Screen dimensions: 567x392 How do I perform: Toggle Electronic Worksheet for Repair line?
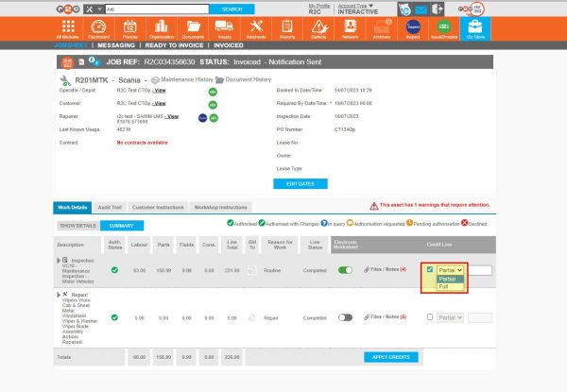[x=346, y=317]
